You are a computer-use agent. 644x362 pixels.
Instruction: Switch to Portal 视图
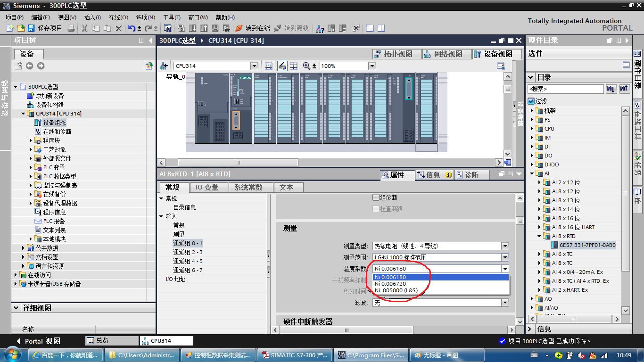tap(39, 341)
